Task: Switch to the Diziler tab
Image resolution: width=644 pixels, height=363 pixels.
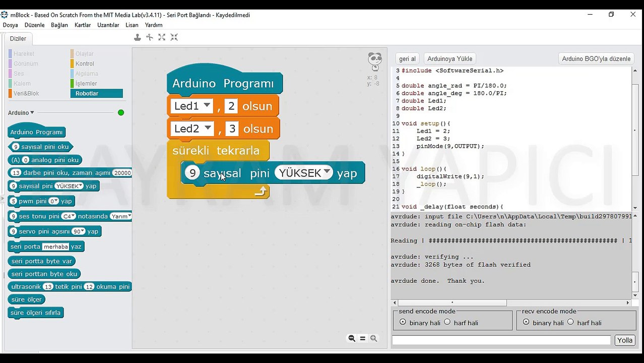Action: pos(18,38)
